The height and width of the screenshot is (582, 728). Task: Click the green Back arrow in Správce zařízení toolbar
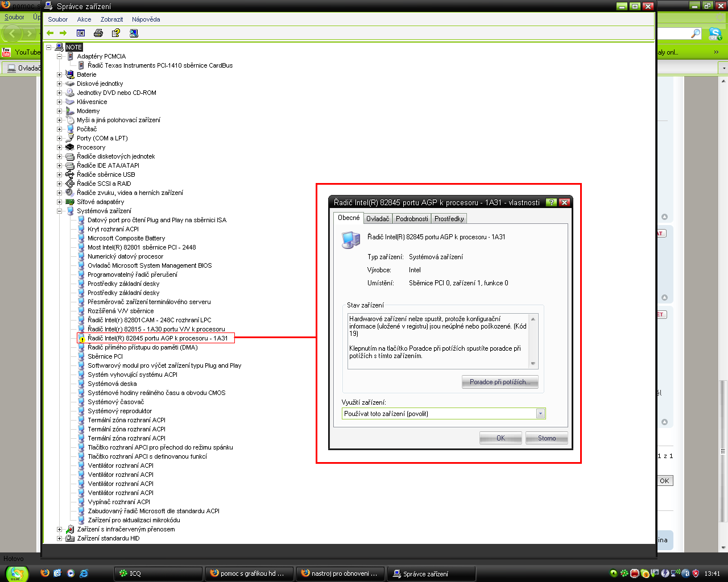pyautogui.click(x=50, y=33)
